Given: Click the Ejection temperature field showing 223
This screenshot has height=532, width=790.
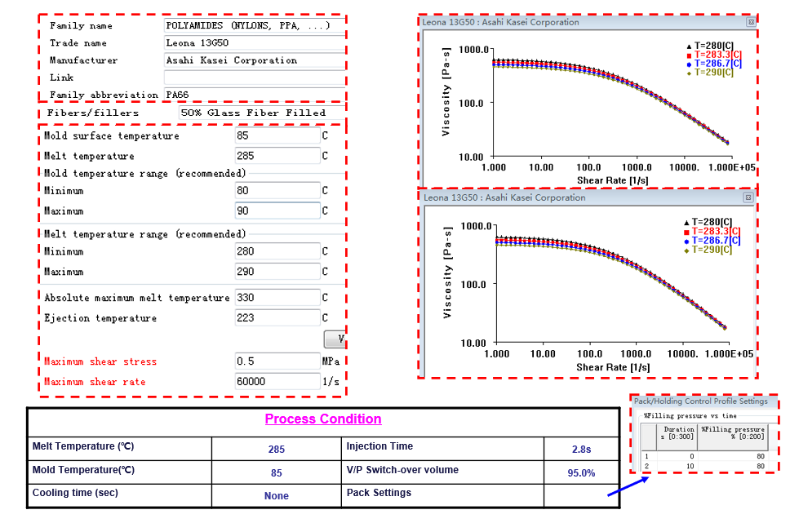Looking at the screenshot, I should point(277,318).
